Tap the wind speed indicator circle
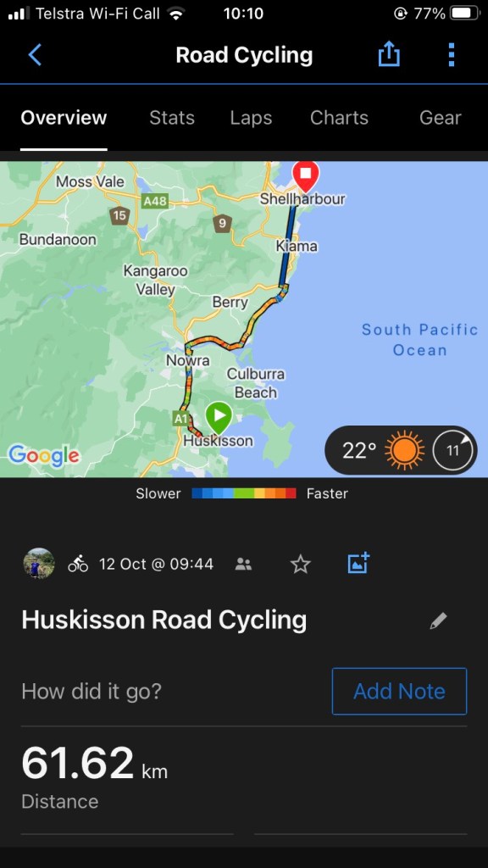 point(452,451)
